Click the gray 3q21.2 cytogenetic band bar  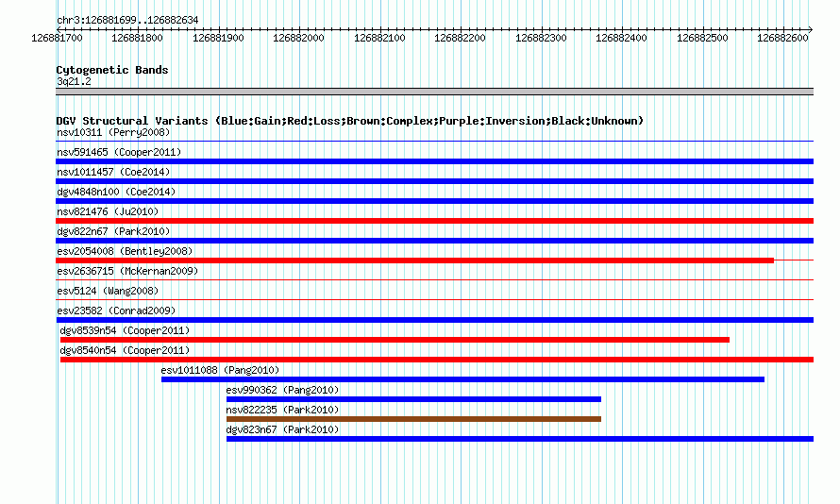[434, 92]
